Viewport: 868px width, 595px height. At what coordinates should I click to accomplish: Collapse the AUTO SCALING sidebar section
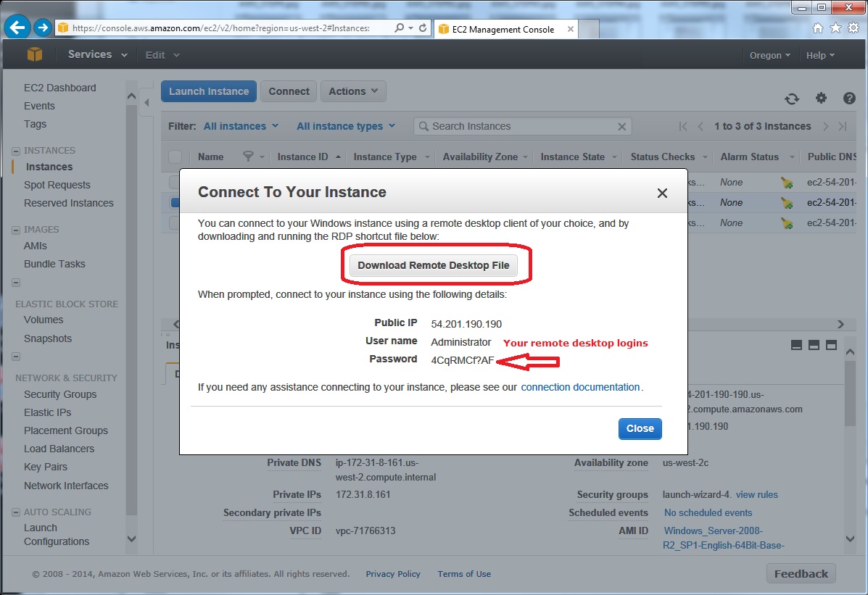pyautogui.click(x=16, y=512)
